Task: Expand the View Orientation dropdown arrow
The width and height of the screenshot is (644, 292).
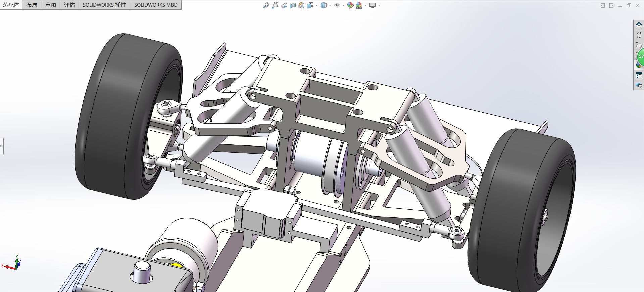Action: 316,6
